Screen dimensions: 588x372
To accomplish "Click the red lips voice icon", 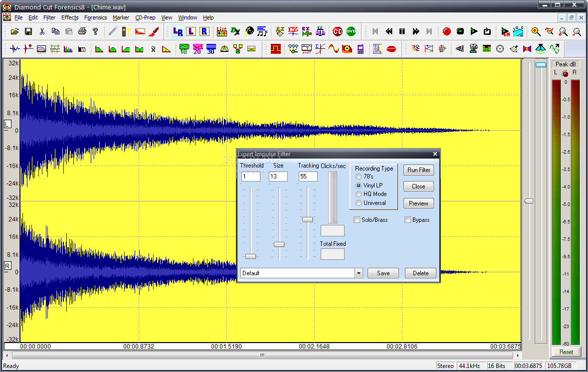I will (391, 49).
